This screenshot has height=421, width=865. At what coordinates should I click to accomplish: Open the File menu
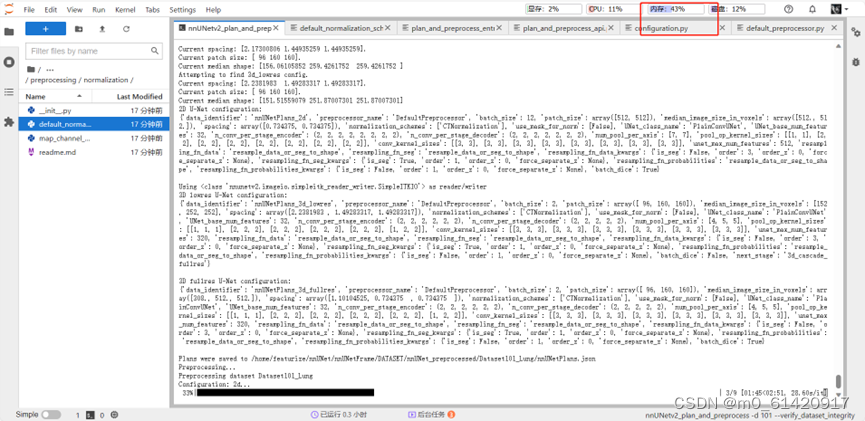tap(29, 9)
